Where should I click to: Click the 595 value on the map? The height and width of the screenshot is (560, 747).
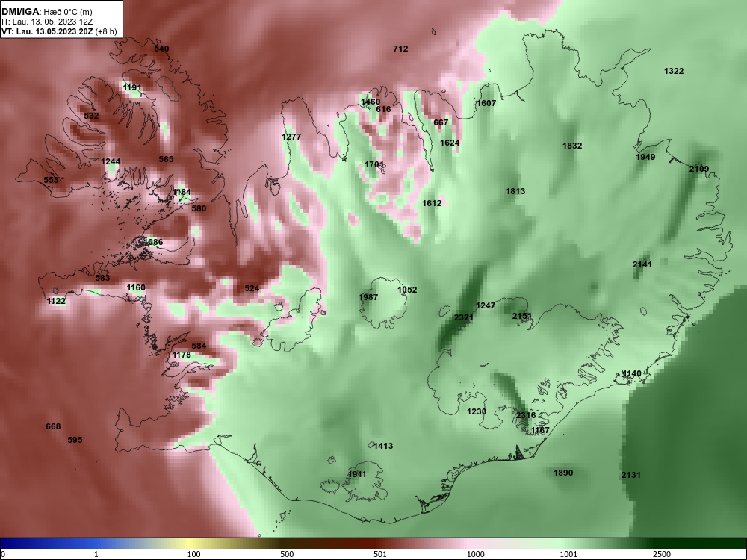(x=75, y=440)
